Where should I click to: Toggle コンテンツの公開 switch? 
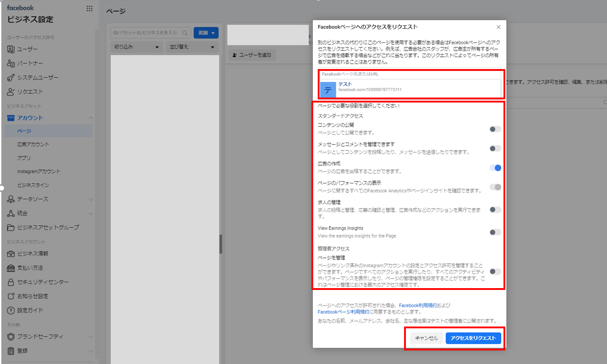tap(495, 129)
